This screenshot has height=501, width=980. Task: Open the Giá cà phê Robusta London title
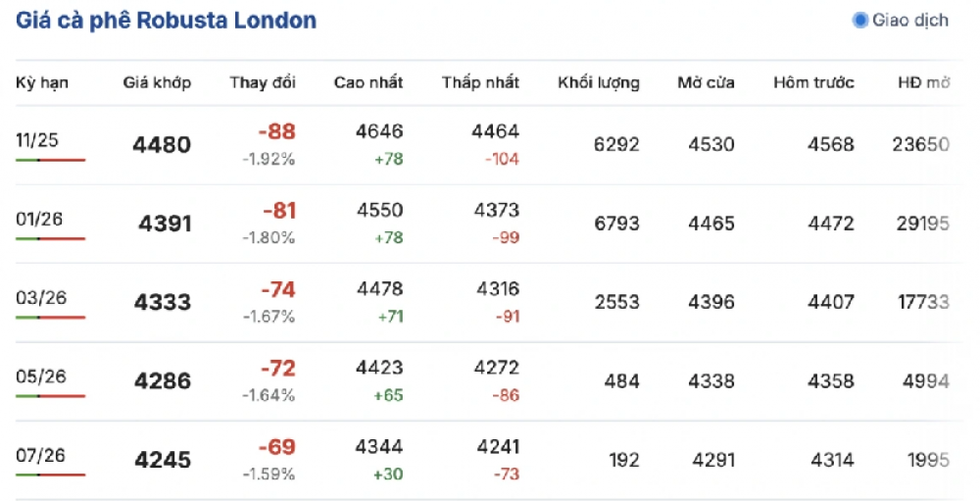point(166,21)
